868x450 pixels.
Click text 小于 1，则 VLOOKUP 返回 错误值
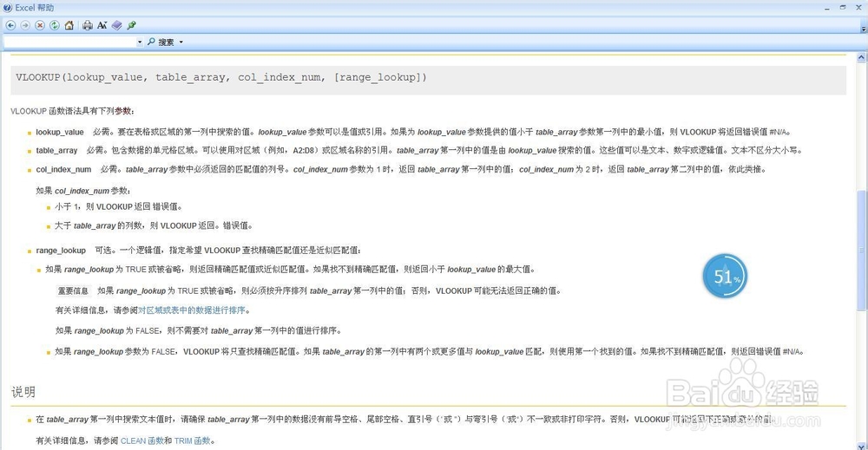tap(118, 206)
